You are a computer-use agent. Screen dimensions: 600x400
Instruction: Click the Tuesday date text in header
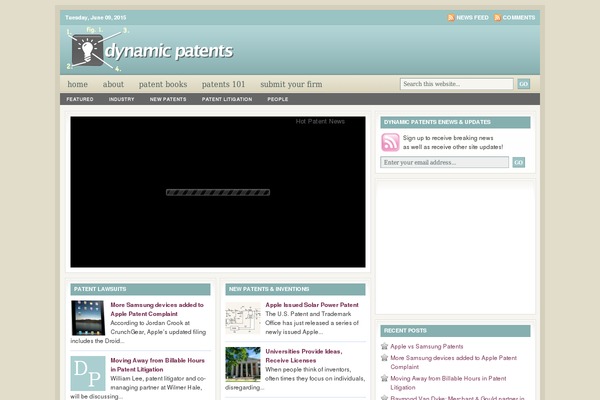[x=96, y=18]
